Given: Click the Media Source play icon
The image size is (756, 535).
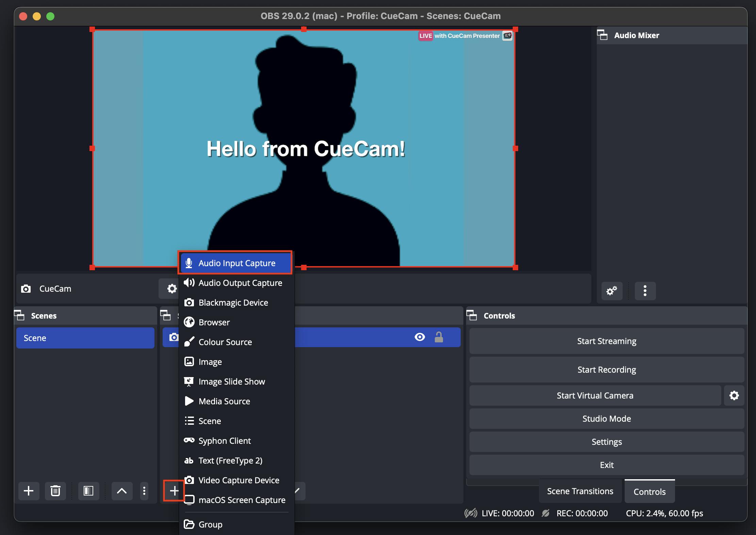Looking at the screenshot, I should point(189,401).
